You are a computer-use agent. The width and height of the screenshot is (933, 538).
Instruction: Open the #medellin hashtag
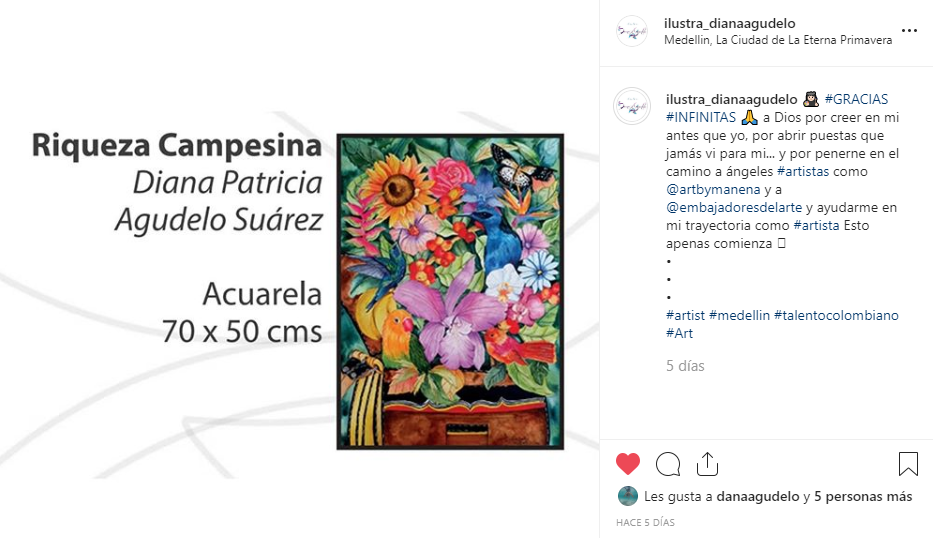739,315
